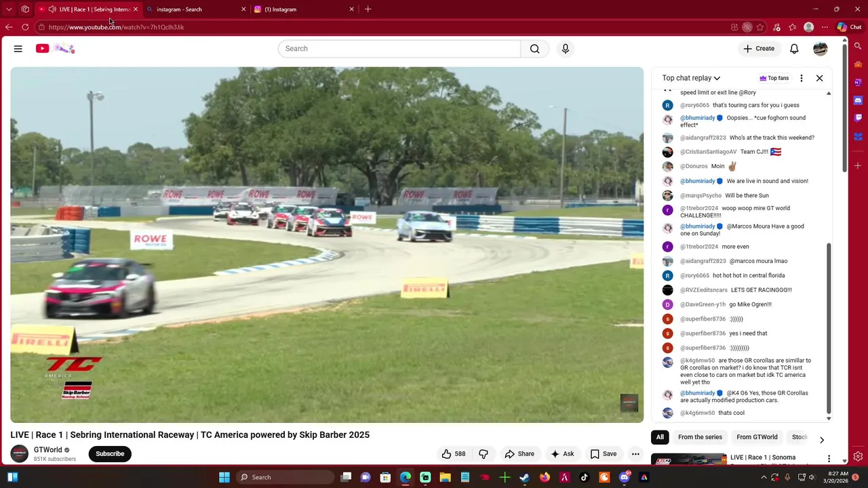This screenshot has height=488, width=868.
Task: Close the instagram Search tab
Action: pos(243,9)
